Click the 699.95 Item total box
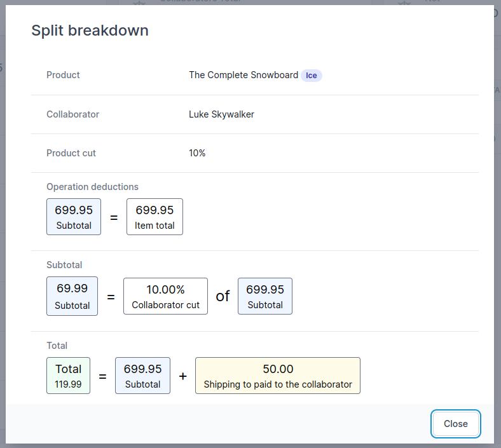 click(x=154, y=217)
